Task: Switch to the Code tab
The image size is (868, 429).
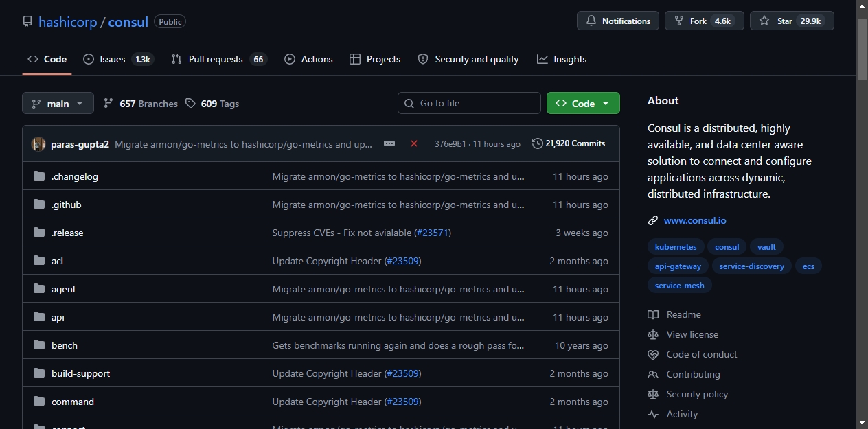Action: click(47, 59)
